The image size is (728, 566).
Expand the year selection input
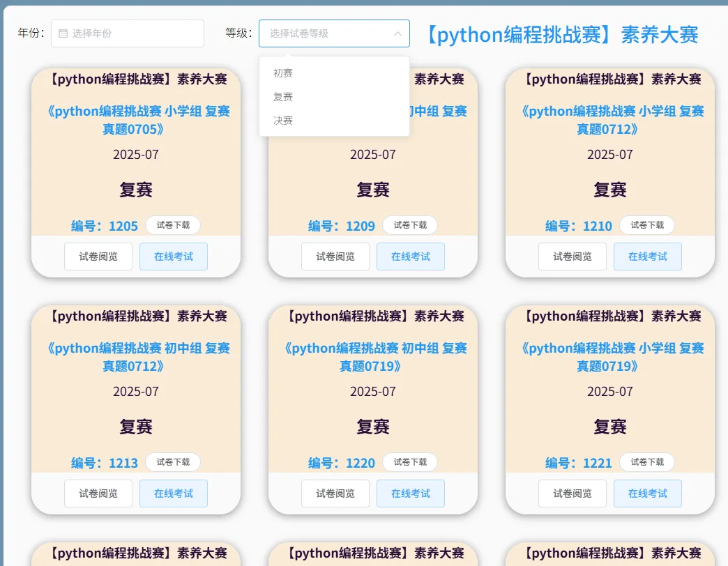[x=128, y=33]
